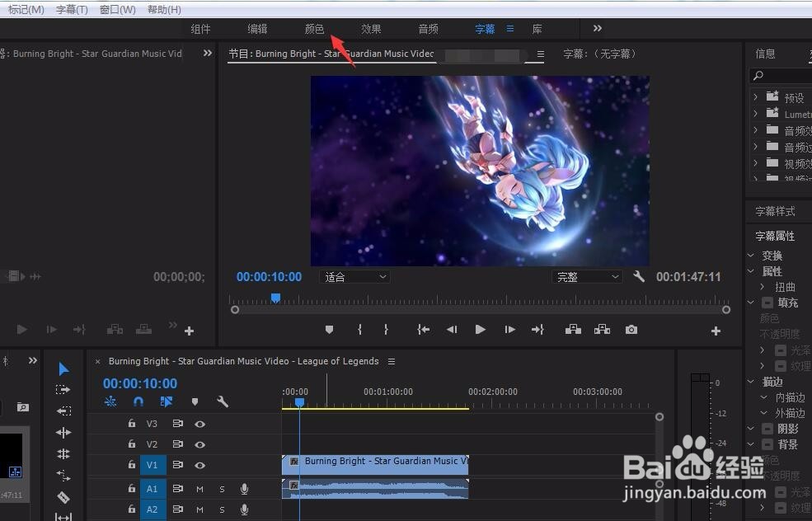Show more workspaces with double chevron
The image size is (812, 521).
(x=598, y=29)
